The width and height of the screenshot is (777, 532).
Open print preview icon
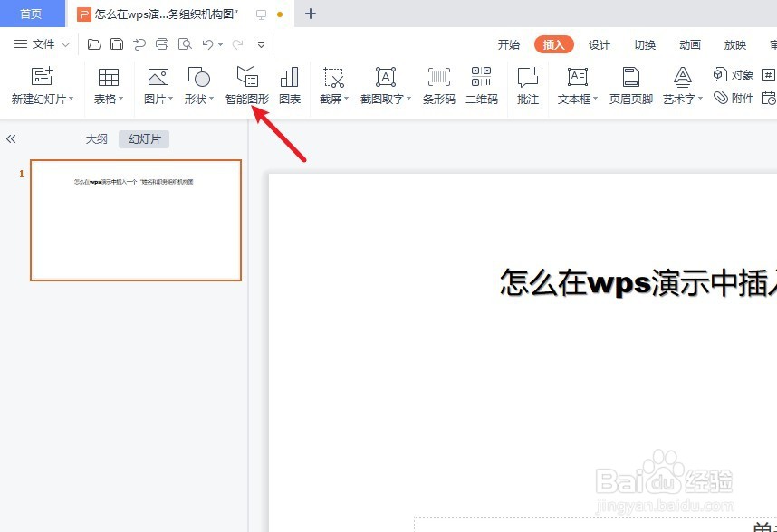[185, 44]
